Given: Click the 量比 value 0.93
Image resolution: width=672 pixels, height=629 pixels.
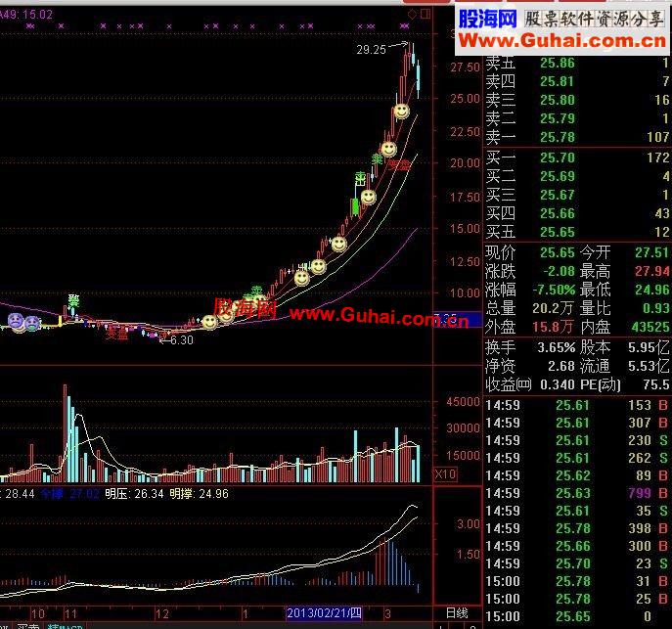Looking at the screenshot, I should click(656, 308).
